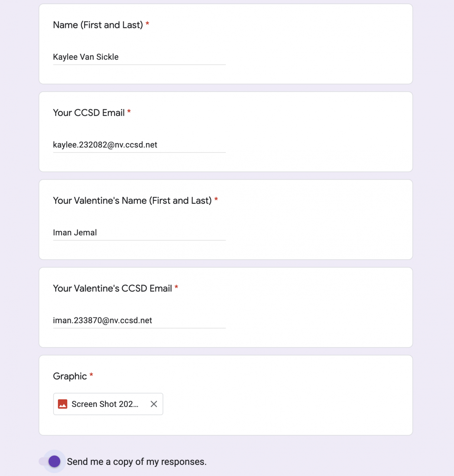Edit the Iman Jemal valentine name field
454x476 pixels.
tap(139, 232)
